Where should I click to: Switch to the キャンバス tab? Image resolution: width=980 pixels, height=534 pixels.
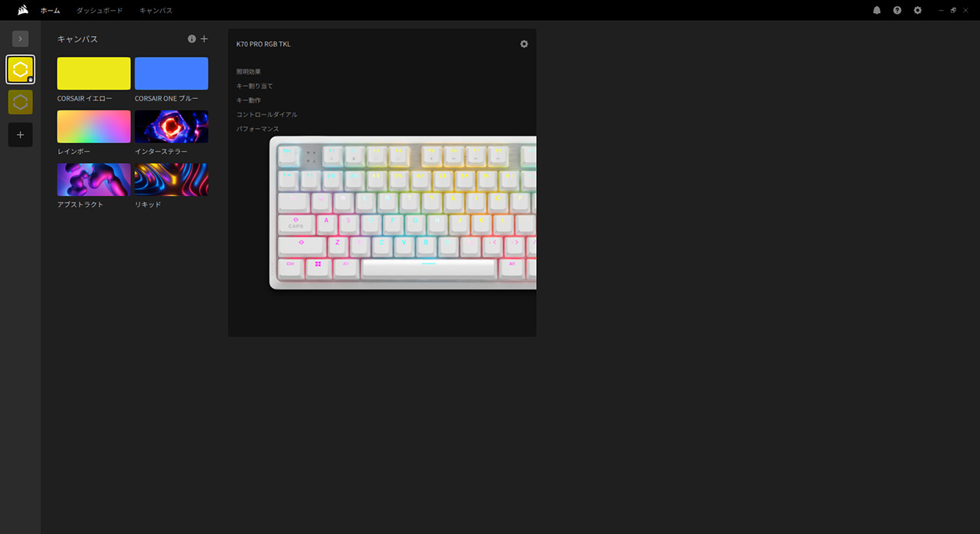[x=155, y=11]
